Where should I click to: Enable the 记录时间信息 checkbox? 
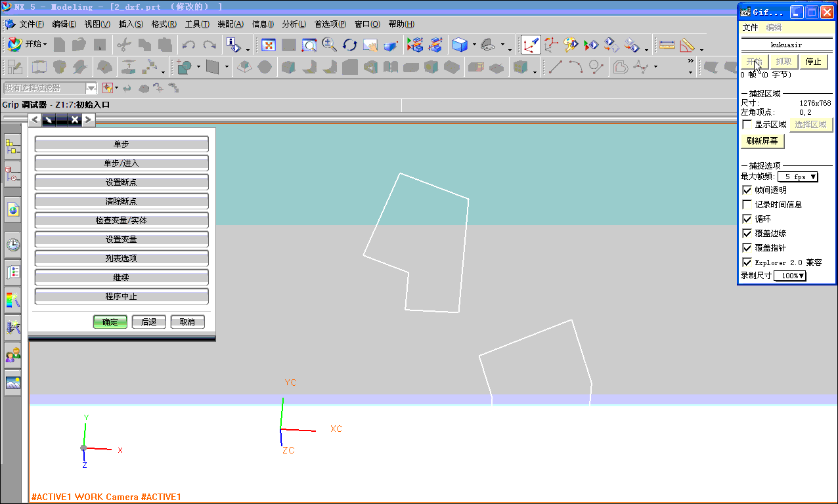pyautogui.click(x=747, y=205)
